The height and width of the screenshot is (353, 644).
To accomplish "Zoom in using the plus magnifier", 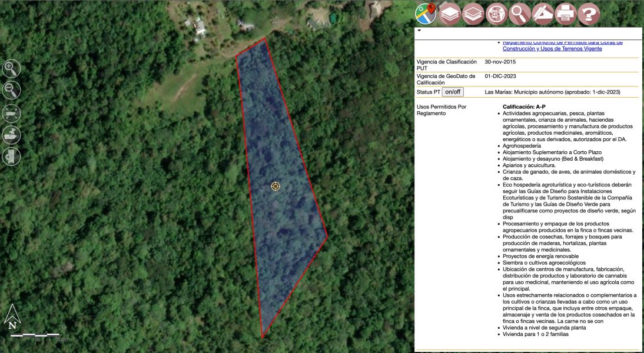I will 12,69.
